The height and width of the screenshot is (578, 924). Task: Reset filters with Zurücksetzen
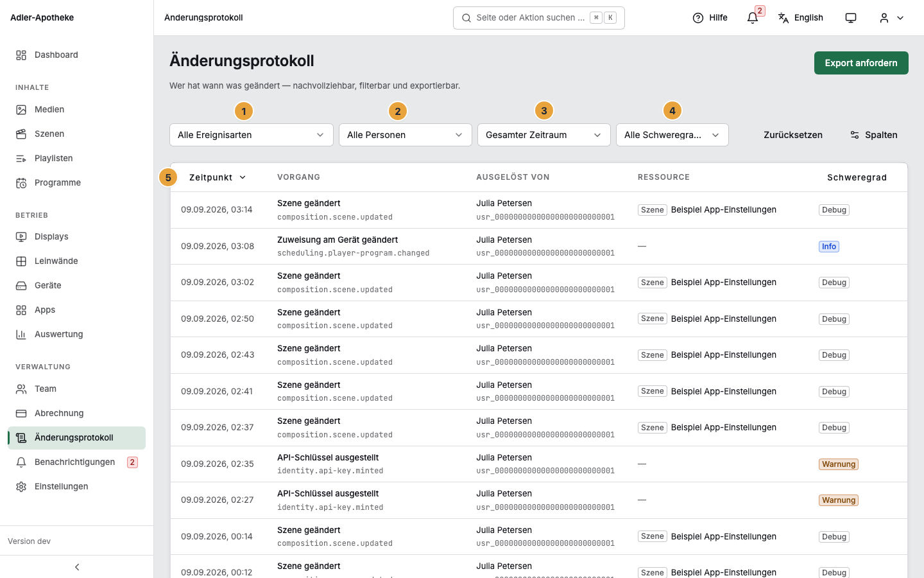point(793,135)
